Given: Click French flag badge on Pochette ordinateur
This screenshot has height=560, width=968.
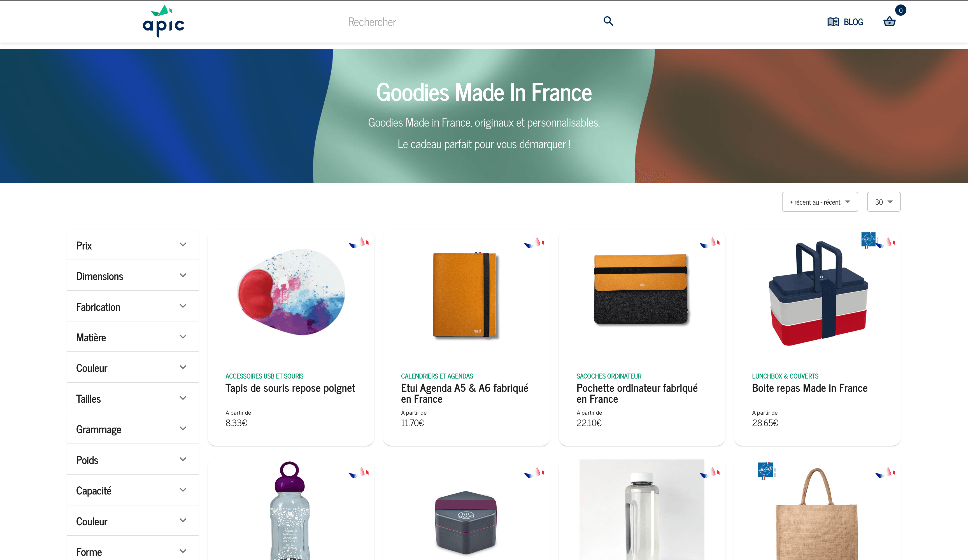Looking at the screenshot, I should point(709,243).
